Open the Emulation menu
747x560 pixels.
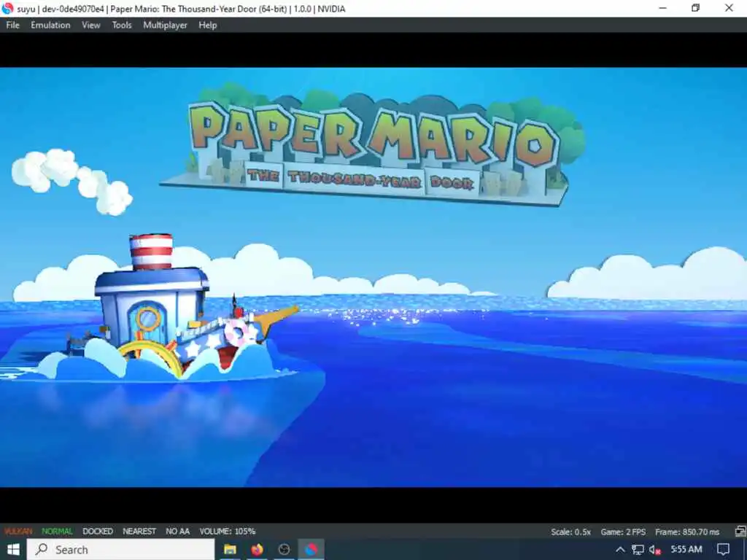tap(50, 26)
